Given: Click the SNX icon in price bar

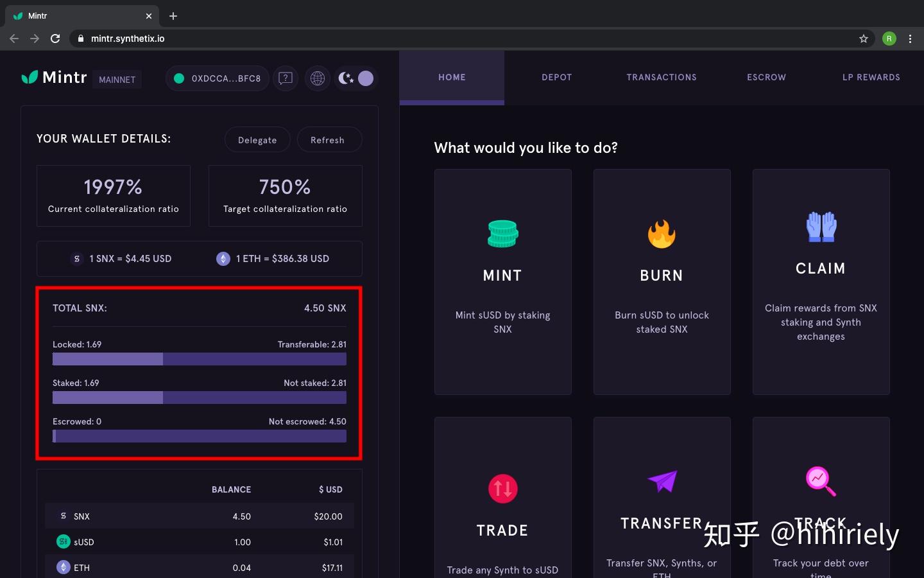Looking at the screenshot, I should (77, 259).
